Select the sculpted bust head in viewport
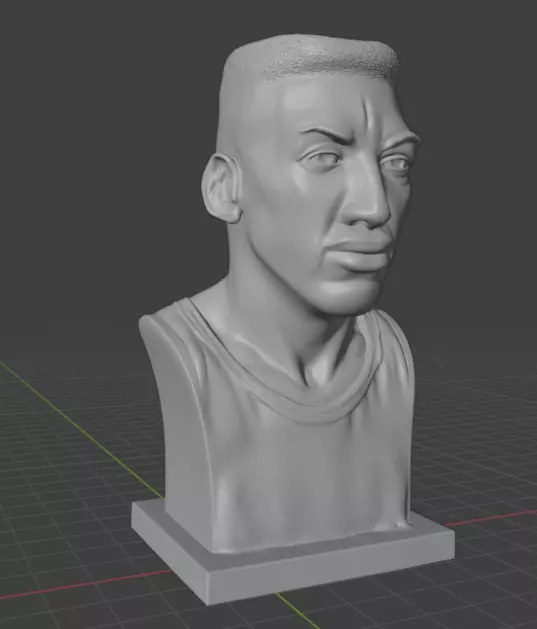This screenshot has width=537, height=629. coord(311,172)
